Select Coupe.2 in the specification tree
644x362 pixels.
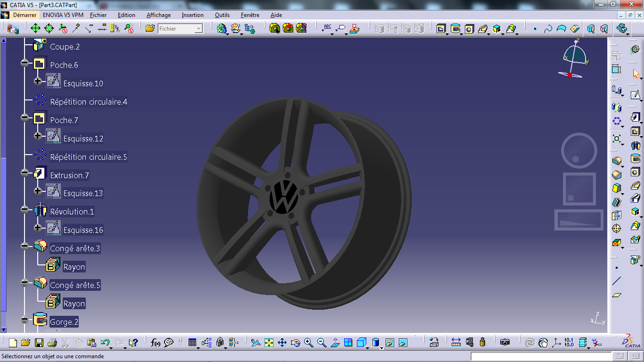click(65, 47)
